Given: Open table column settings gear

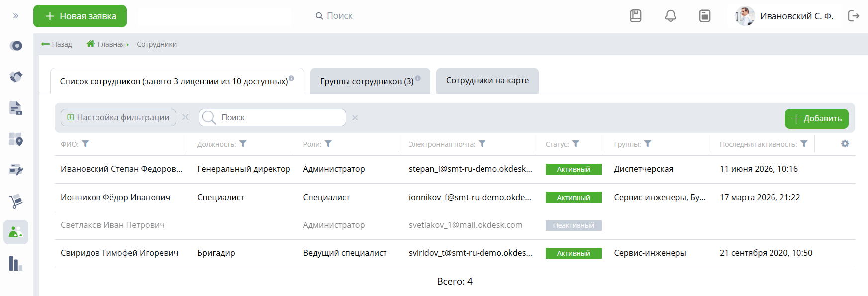Looking at the screenshot, I should coord(845,144).
